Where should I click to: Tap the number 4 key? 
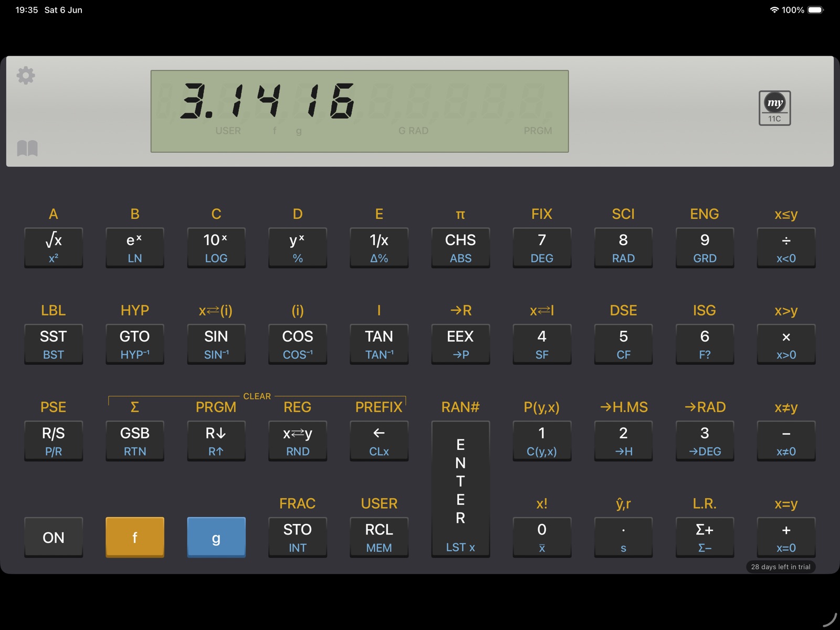[x=542, y=344]
